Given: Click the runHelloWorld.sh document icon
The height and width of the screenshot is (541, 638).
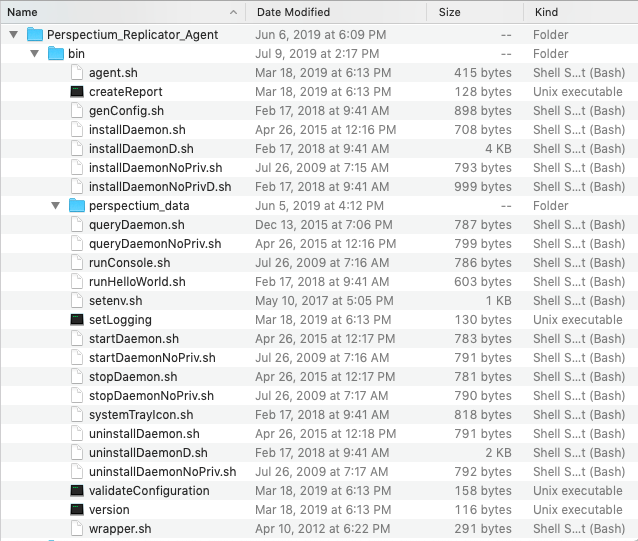Looking at the screenshot, I should tap(77, 282).
